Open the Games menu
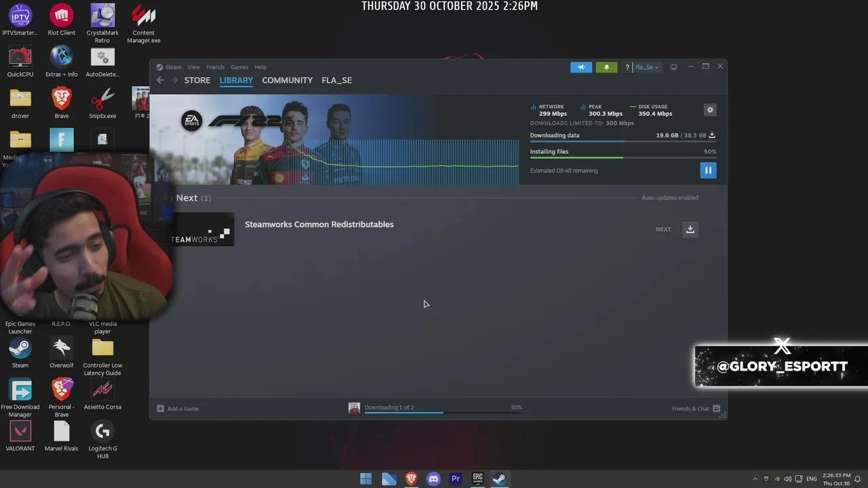Image resolution: width=868 pixels, height=488 pixels. 239,67
